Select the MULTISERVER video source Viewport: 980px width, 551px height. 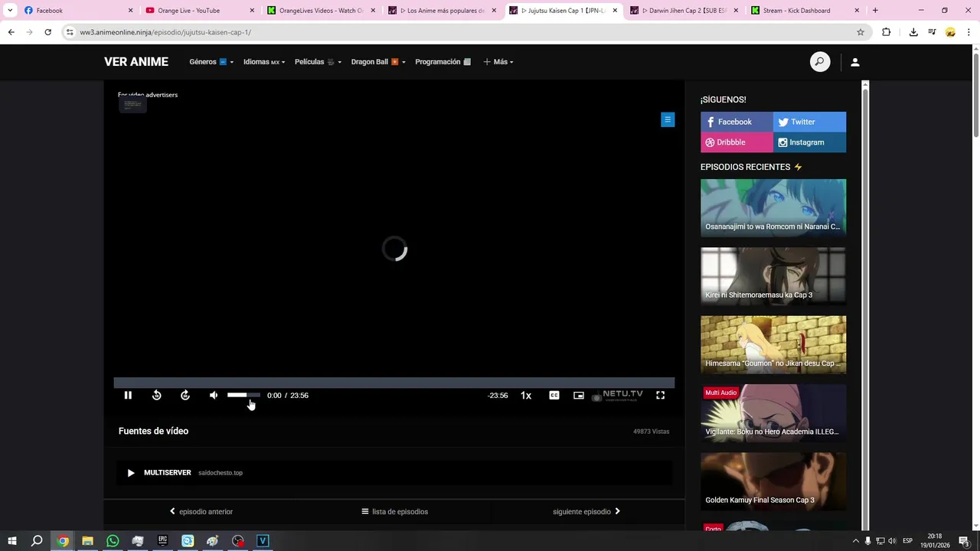pos(394,473)
